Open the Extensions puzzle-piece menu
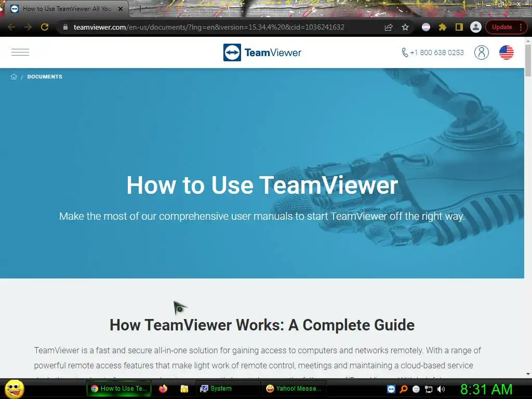The width and height of the screenshot is (532, 399). pos(443,27)
